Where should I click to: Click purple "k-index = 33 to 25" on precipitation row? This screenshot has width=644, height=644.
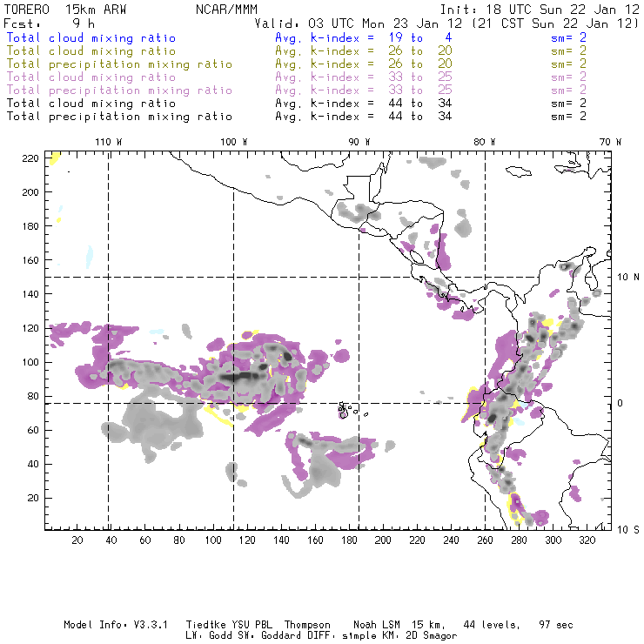coord(381,91)
